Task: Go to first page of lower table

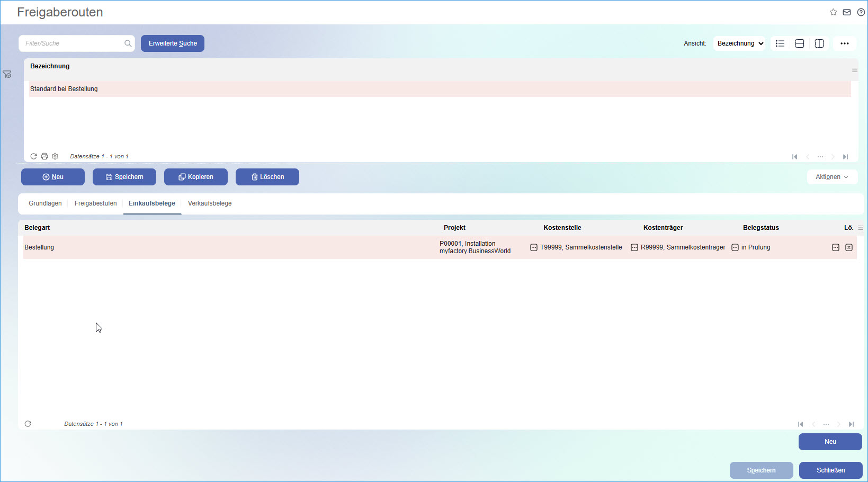Action: pyautogui.click(x=800, y=424)
